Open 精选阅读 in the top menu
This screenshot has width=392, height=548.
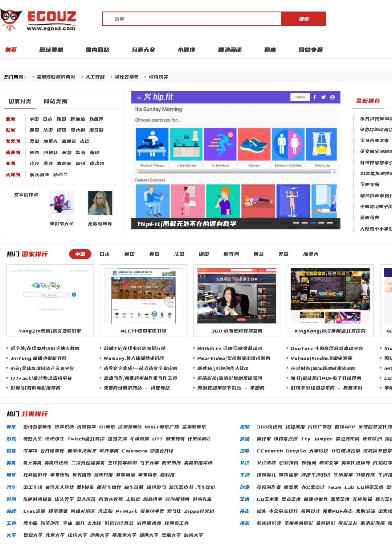pos(230,50)
